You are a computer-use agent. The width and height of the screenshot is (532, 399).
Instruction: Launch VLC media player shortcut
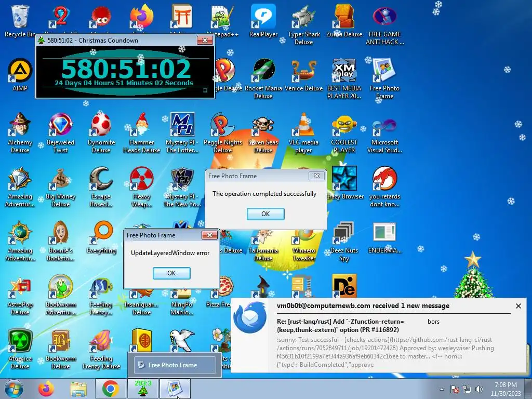[303, 132]
